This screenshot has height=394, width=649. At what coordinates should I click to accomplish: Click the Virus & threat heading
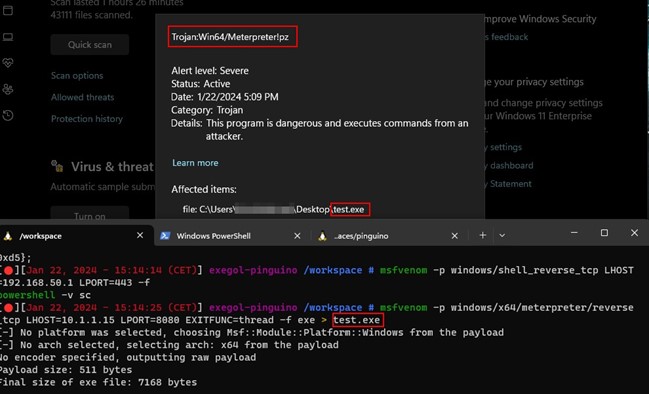(x=112, y=166)
